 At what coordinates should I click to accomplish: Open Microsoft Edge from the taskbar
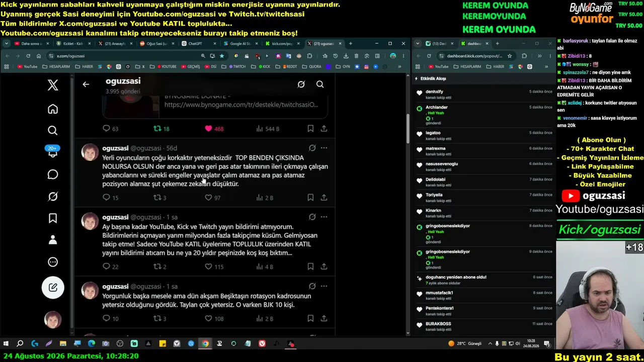[x=92, y=344]
